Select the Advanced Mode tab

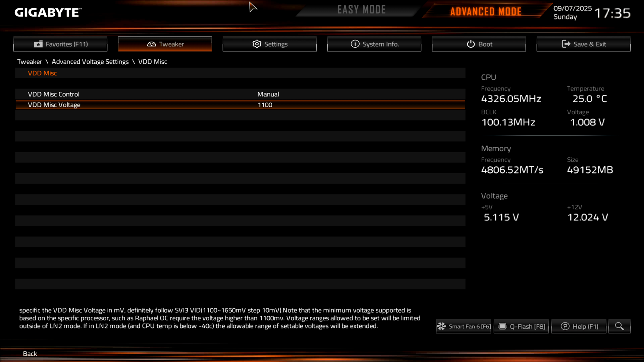coord(485,12)
